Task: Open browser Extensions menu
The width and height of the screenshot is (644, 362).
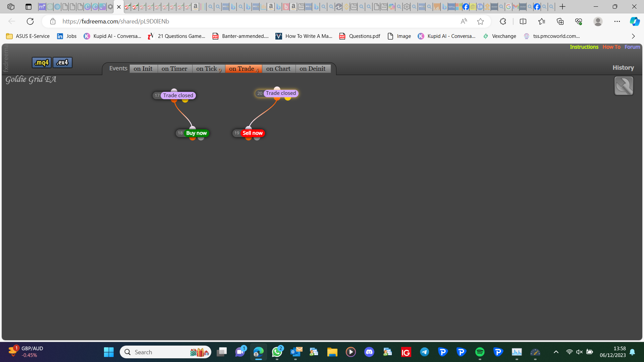Action: [x=503, y=21]
